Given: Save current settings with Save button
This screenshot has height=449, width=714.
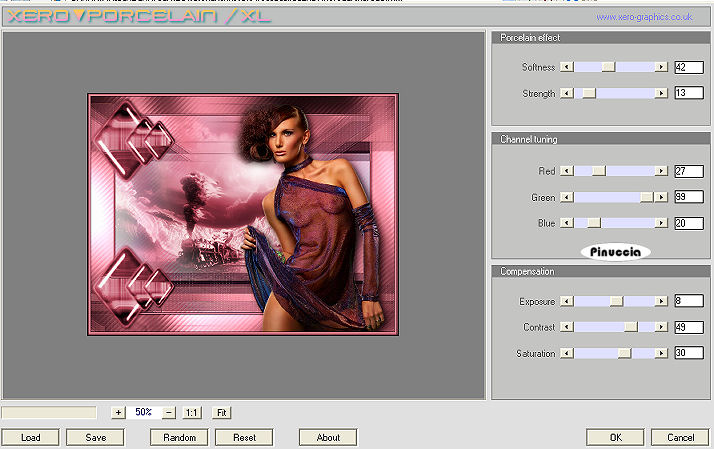Looking at the screenshot, I should 96,438.
